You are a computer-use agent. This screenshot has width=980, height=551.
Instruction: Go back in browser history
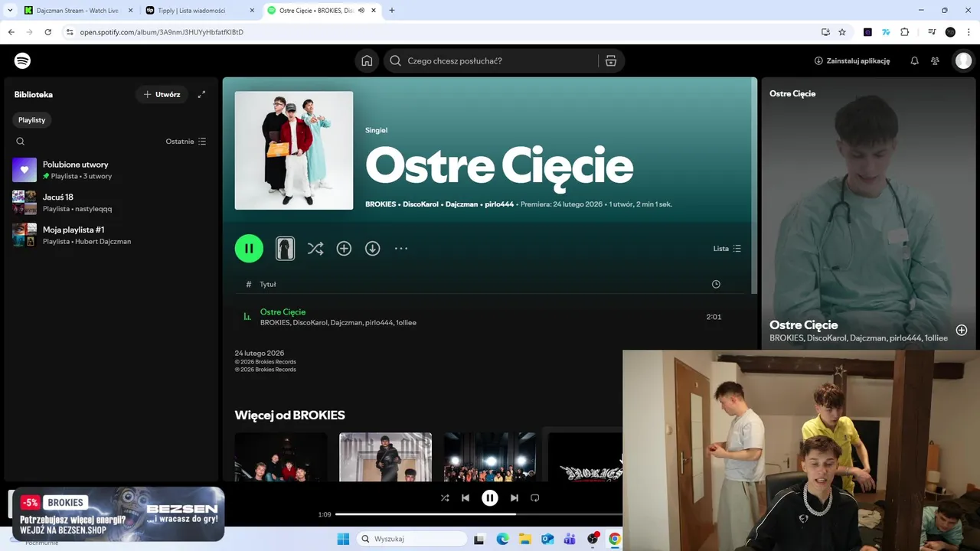(11, 32)
